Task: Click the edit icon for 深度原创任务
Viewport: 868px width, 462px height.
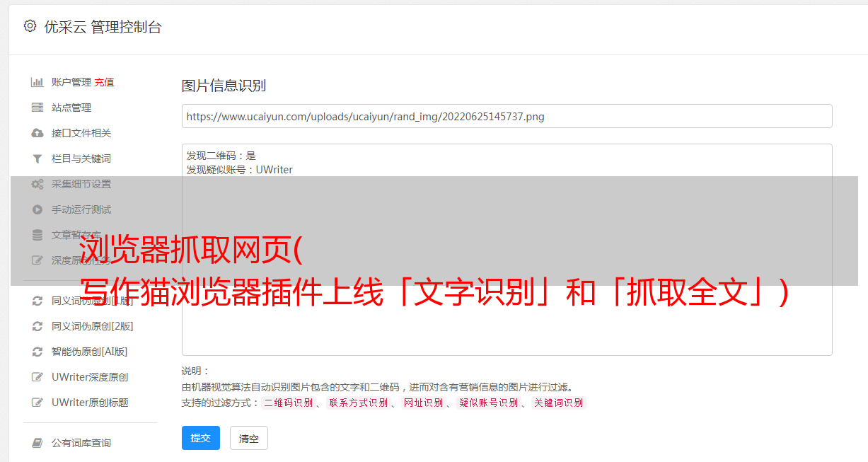Action: 37,260
